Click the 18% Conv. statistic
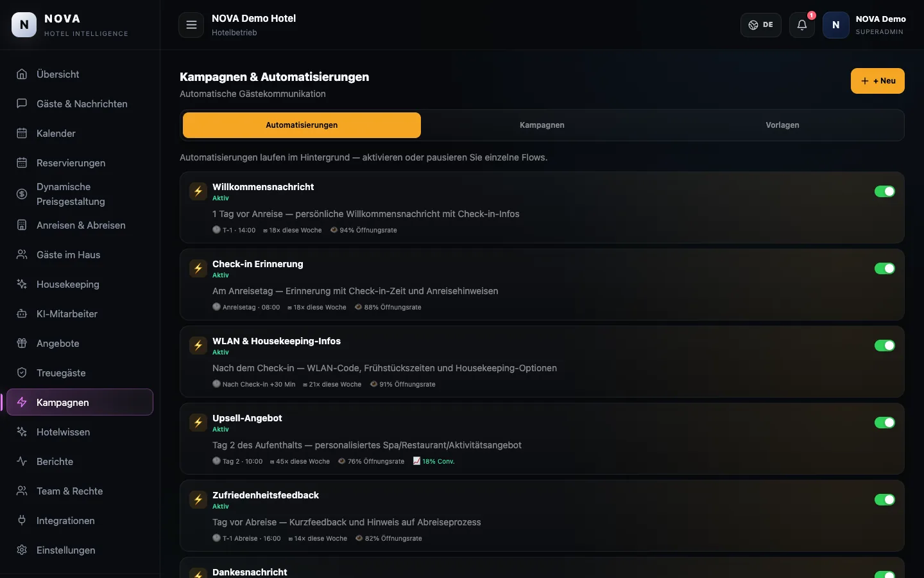The width and height of the screenshot is (924, 578). pos(434,461)
